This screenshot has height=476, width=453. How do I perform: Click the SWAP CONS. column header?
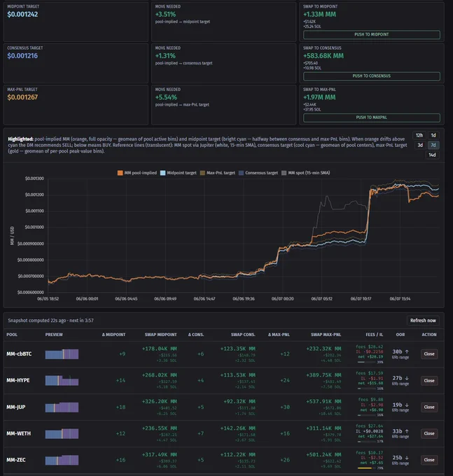243,335
